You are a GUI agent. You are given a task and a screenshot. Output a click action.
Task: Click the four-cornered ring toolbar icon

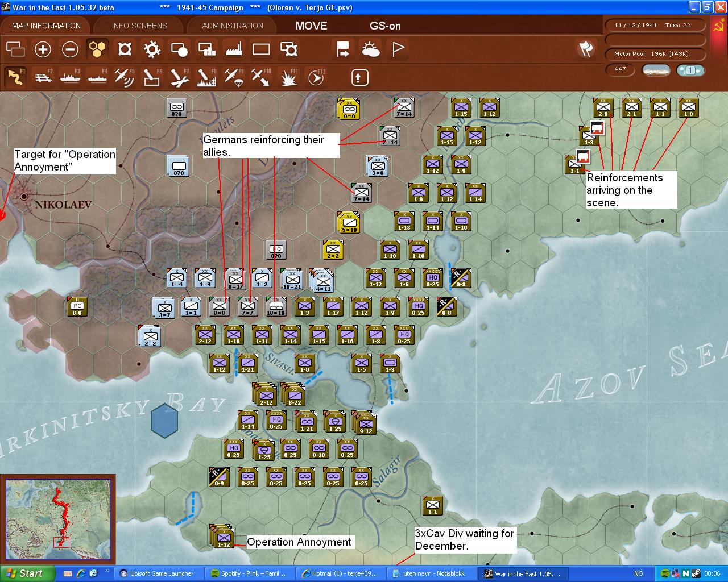pyautogui.click(x=125, y=49)
